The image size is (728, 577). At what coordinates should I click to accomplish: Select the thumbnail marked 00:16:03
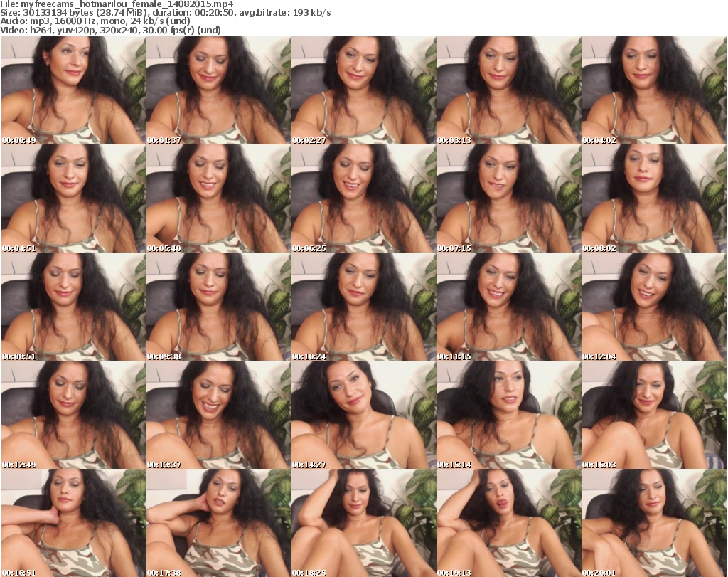click(x=654, y=415)
